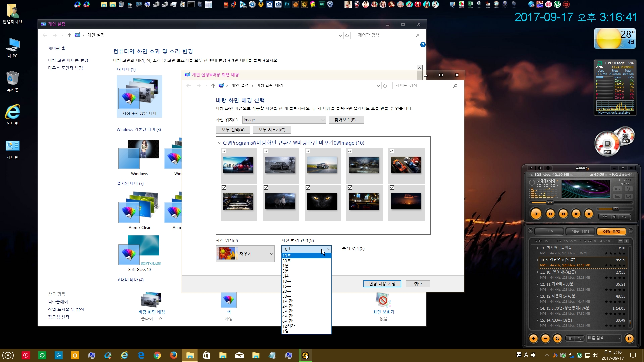Select 12시간 in the interval list
Image resolution: width=644 pixels, height=362 pixels.
306,326
